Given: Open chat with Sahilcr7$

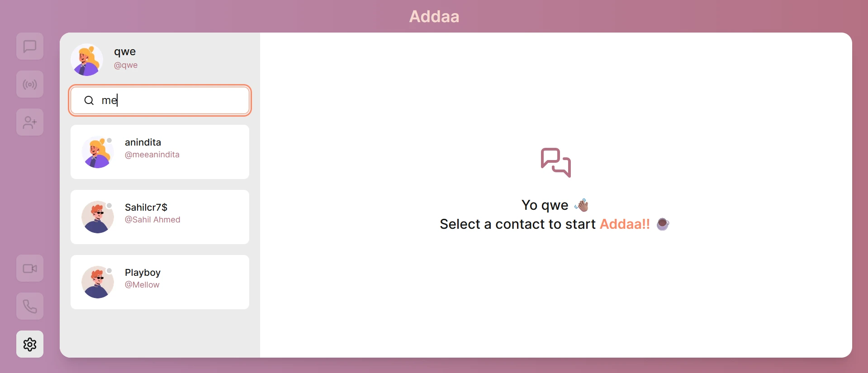Looking at the screenshot, I should tap(160, 217).
